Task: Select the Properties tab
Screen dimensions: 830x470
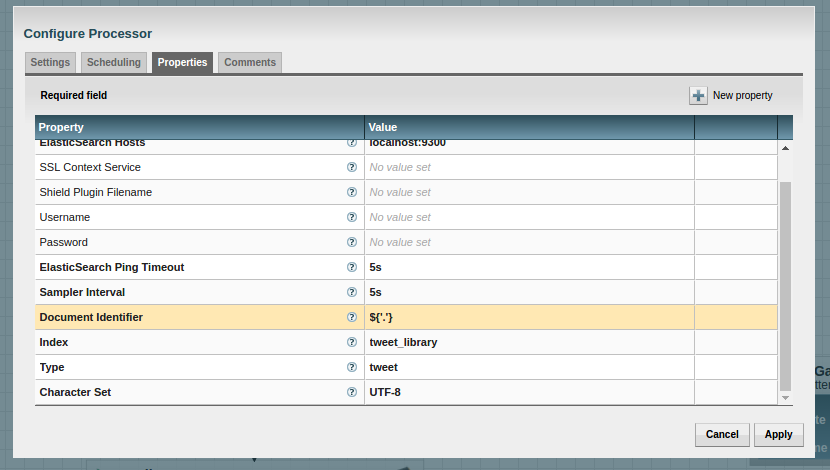Action: (182, 62)
